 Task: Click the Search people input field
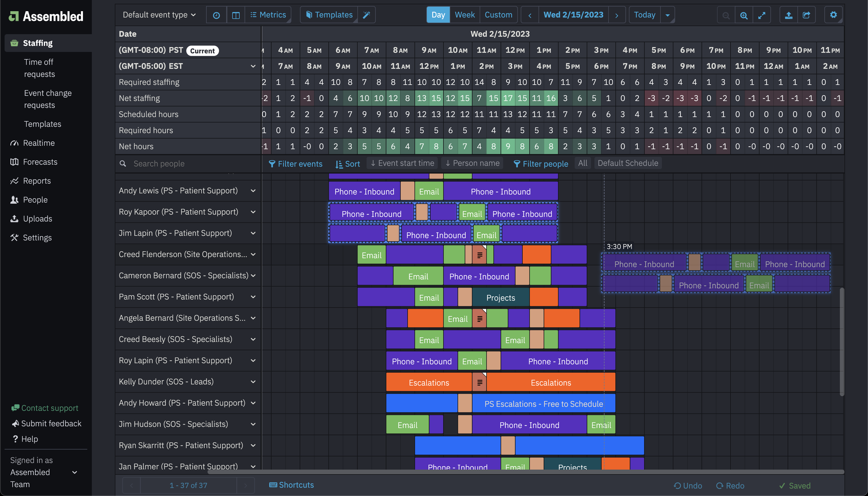(x=188, y=163)
